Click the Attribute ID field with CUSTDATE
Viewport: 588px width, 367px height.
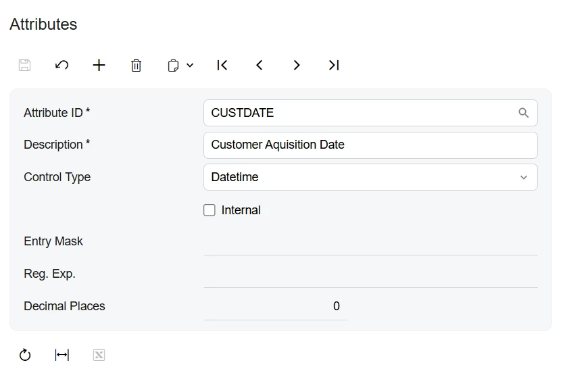coord(358,113)
